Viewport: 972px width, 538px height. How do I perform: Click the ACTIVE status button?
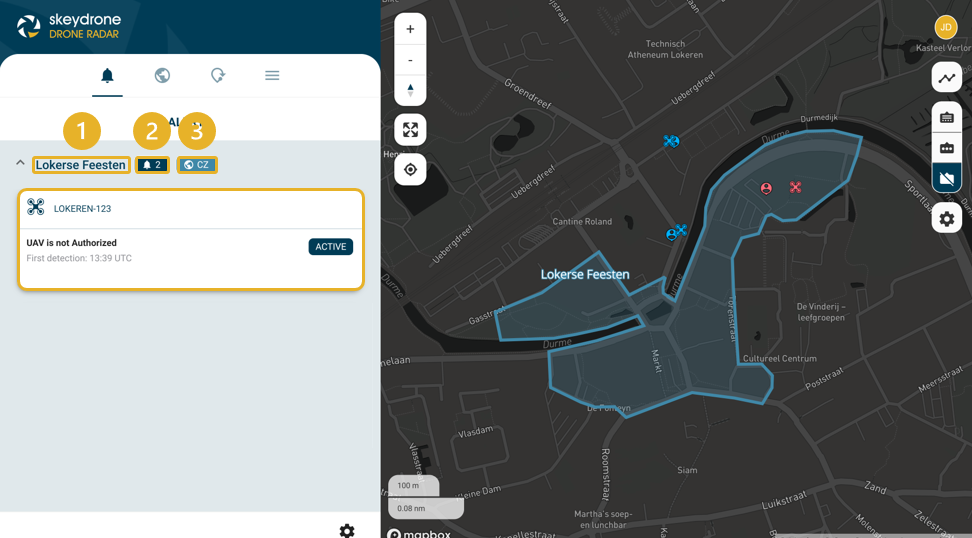coord(330,247)
